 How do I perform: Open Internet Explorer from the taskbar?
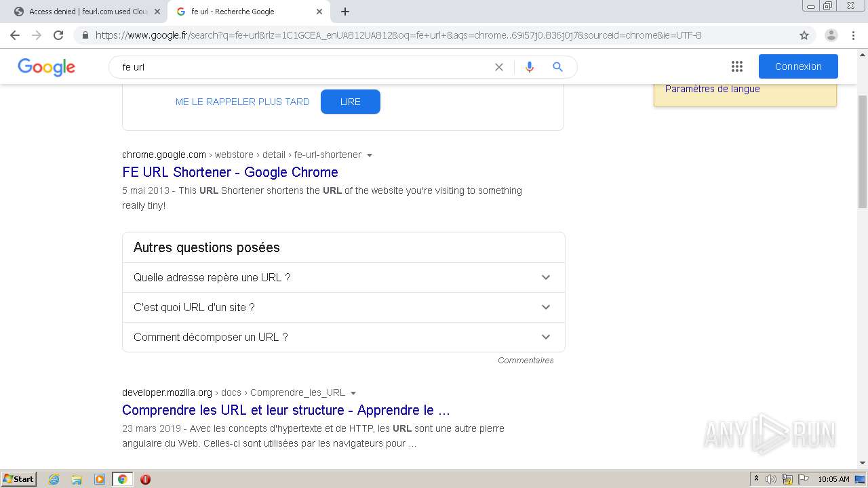(54, 479)
